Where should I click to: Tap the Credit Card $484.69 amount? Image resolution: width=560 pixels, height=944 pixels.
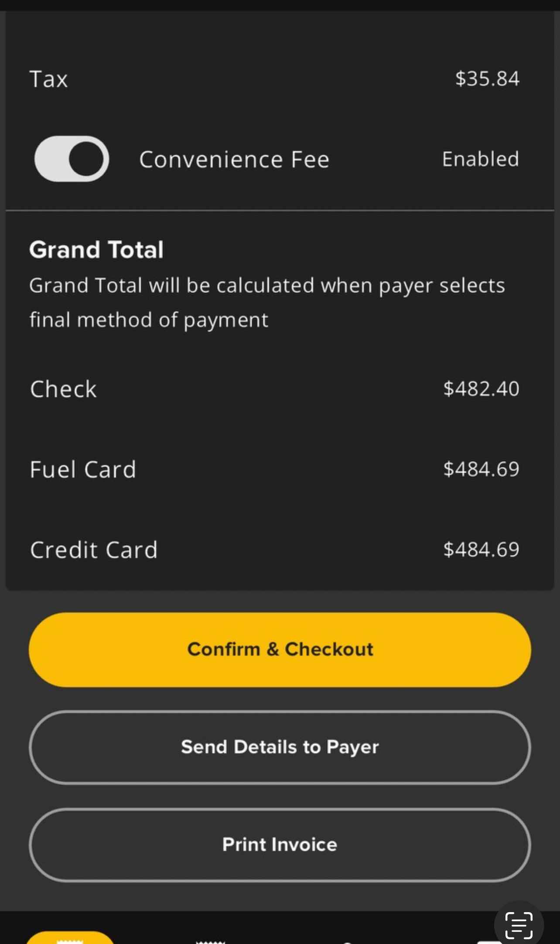481,550
